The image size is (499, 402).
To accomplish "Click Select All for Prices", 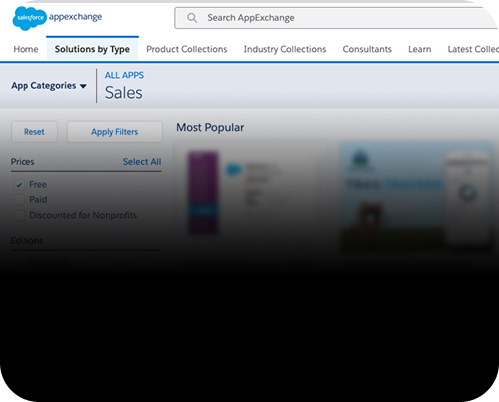I will pyautogui.click(x=142, y=162).
